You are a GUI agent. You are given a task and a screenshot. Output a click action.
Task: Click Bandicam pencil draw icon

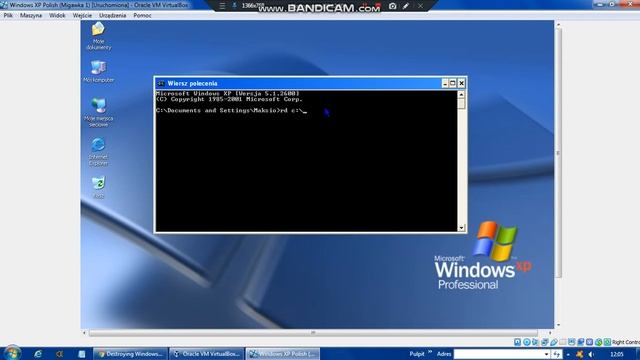pyautogui.click(x=406, y=6)
